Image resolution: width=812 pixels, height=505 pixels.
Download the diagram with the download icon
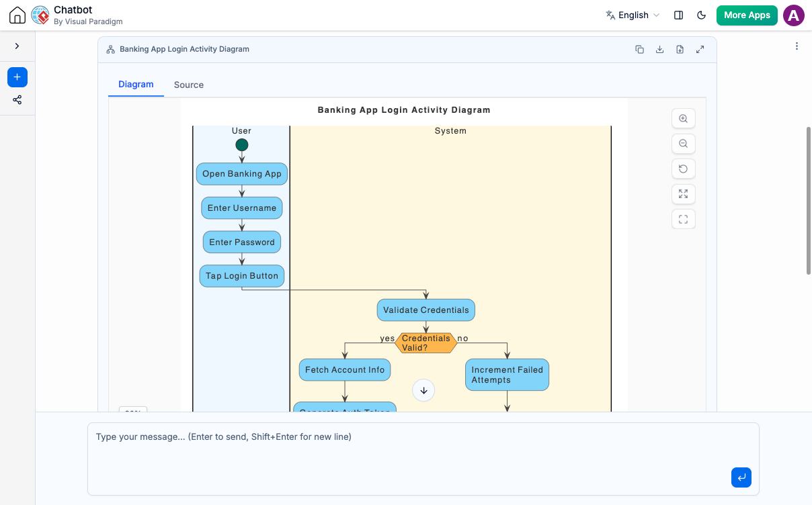click(x=660, y=49)
